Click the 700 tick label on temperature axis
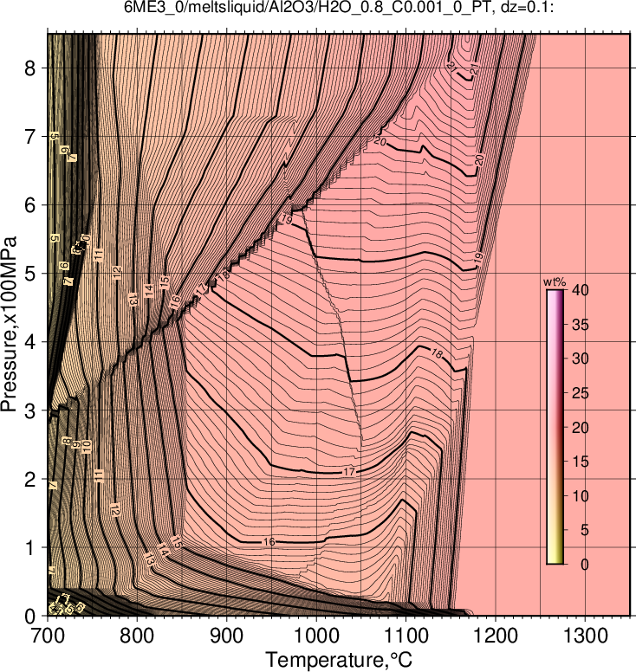This screenshot has height=672, width=636. (47, 636)
